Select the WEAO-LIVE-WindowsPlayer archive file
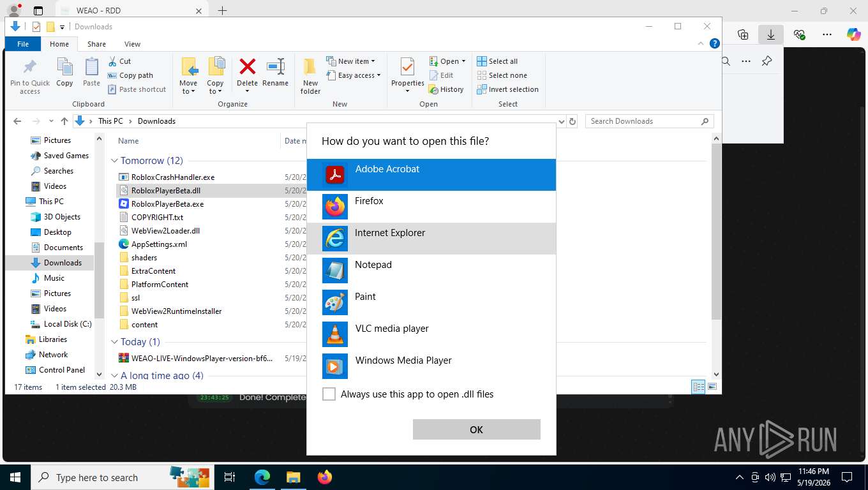 coord(202,359)
